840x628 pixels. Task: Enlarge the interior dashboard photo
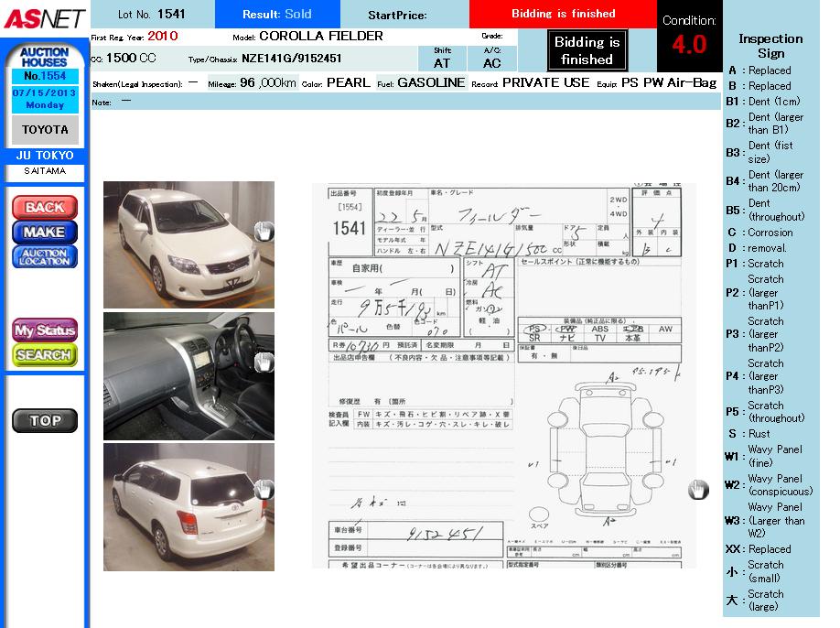pyautogui.click(x=183, y=375)
